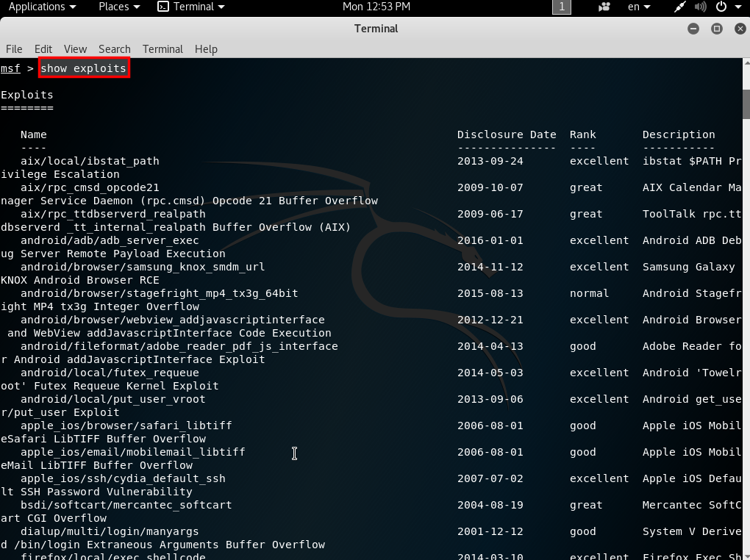Click the clock showing Mon 12:53 PM

tap(376, 7)
